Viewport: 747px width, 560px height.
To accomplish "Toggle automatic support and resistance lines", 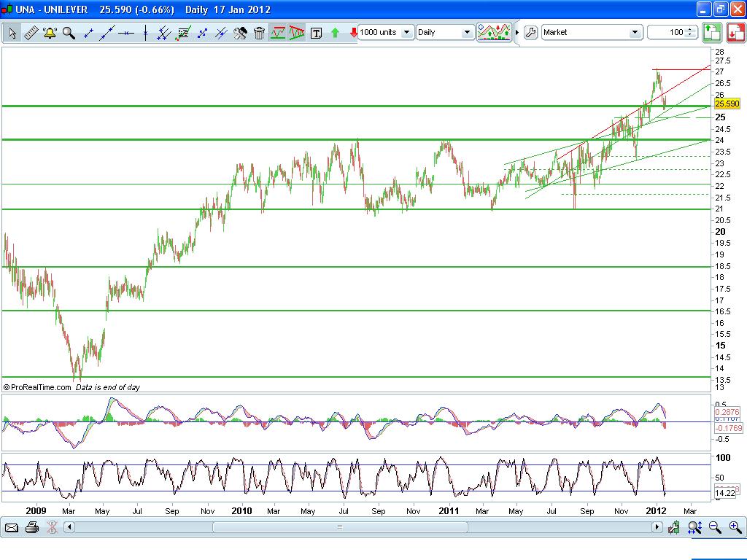I will click(278, 33).
